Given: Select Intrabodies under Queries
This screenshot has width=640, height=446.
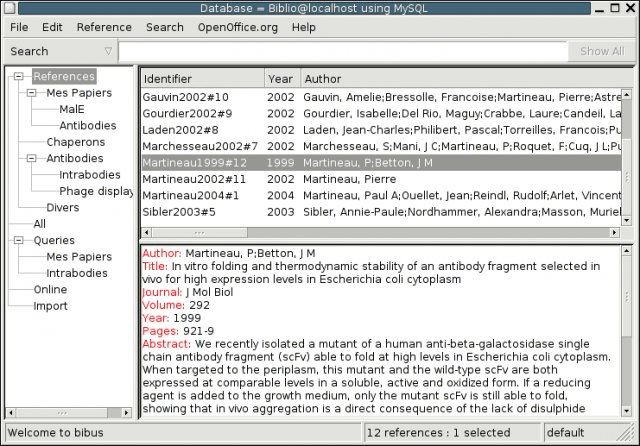Looking at the screenshot, I should tap(77, 273).
